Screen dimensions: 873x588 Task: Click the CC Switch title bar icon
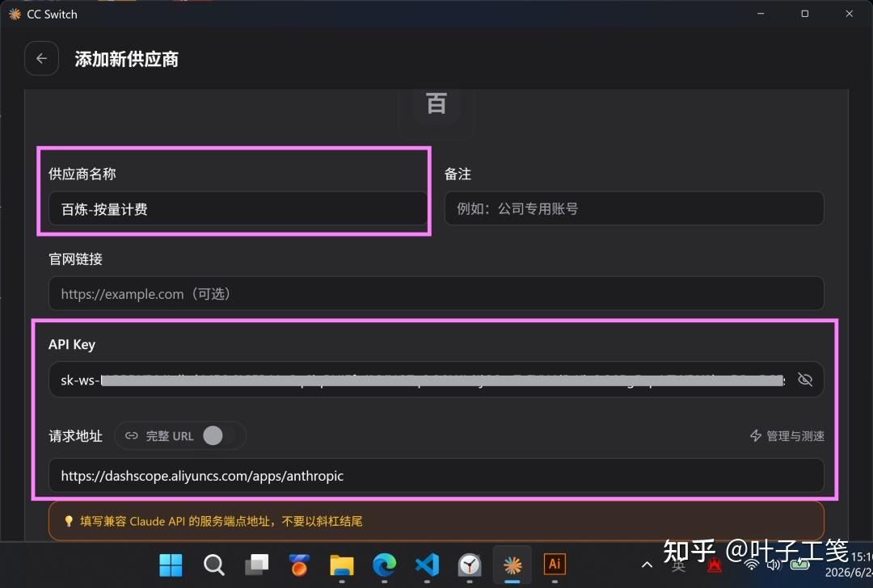15,14
